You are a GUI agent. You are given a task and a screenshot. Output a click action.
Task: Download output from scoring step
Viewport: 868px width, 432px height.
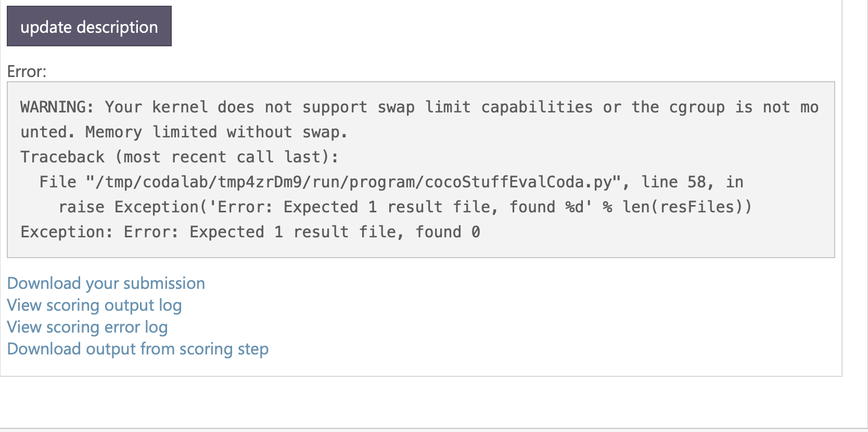(x=137, y=349)
